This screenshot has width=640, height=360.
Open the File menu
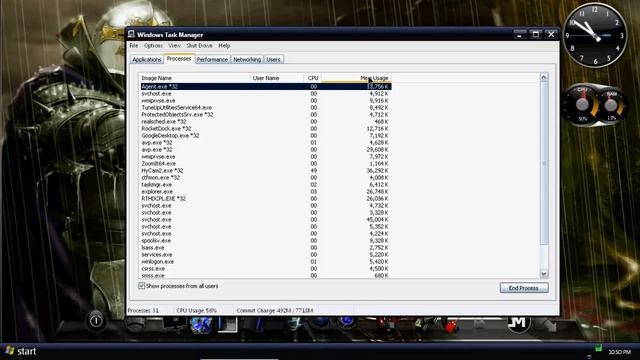pyautogui.click(x=134, y=46)
